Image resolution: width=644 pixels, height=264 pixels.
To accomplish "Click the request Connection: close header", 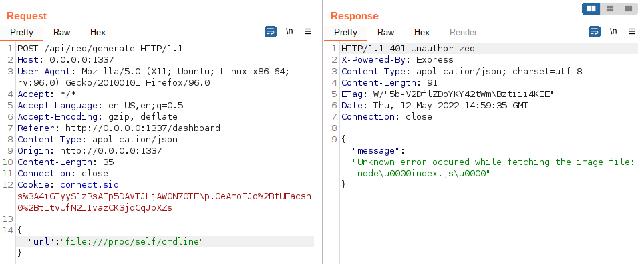I will coord(62,173).
